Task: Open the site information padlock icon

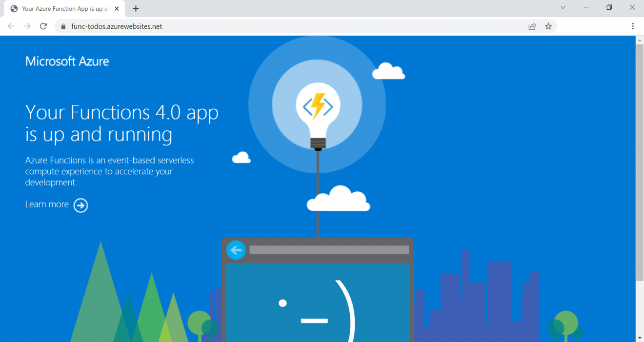Action: coord(62,26)
